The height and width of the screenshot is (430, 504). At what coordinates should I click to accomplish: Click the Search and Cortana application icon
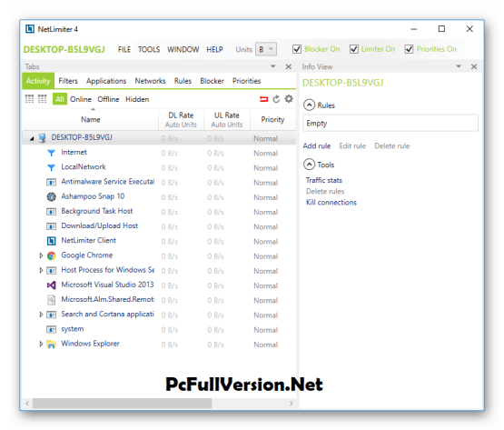coord(51,315)
